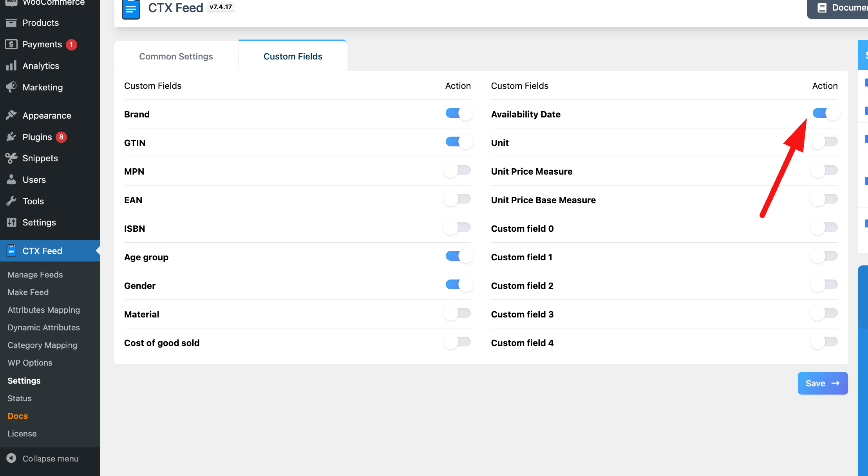This screenshot has width=868, height=476.
Task: Click the Payments dollar icon
Action: (x=11, y=44)
